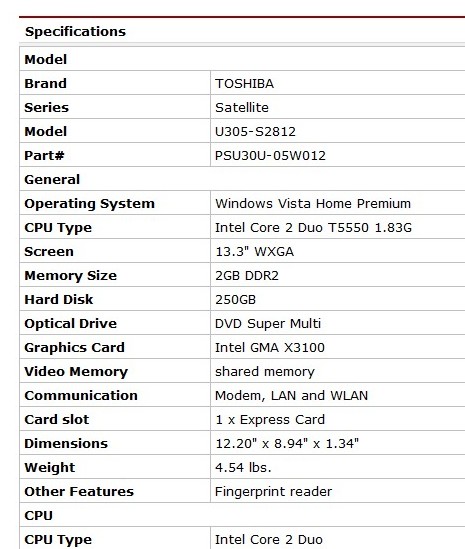Click the 4.54 lbs. weight value
This screenshot has height=549, width=465.
click(x=243, y=467)
